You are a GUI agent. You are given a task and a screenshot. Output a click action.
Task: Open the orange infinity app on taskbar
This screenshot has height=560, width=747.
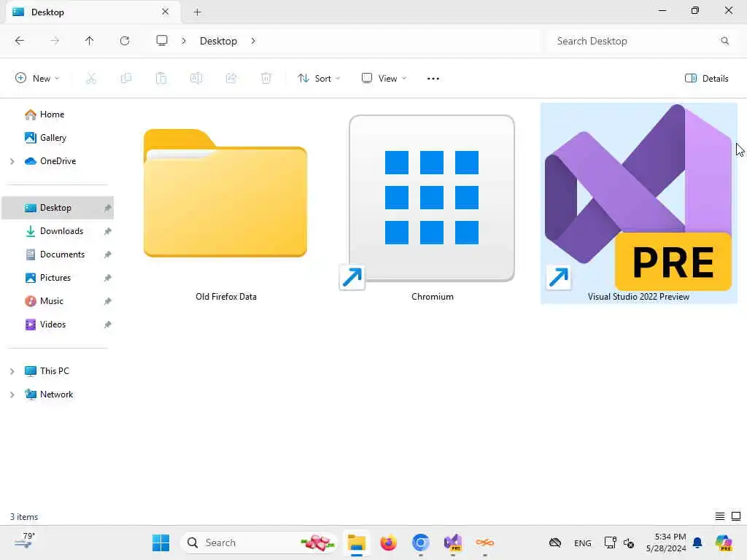(484, 542)
